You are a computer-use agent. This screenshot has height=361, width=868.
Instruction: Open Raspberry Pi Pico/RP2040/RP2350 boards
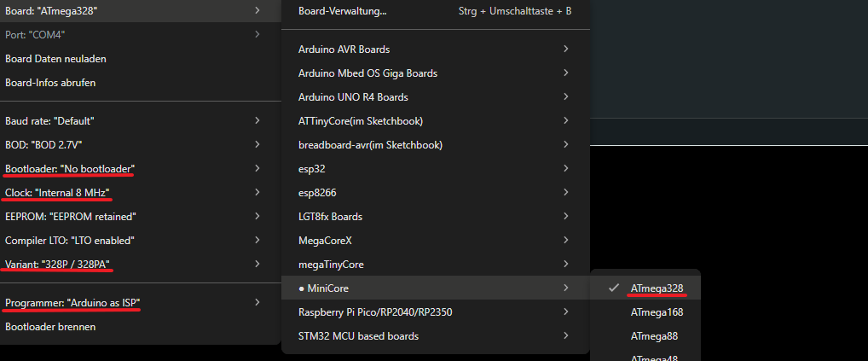tap(375, 312)
